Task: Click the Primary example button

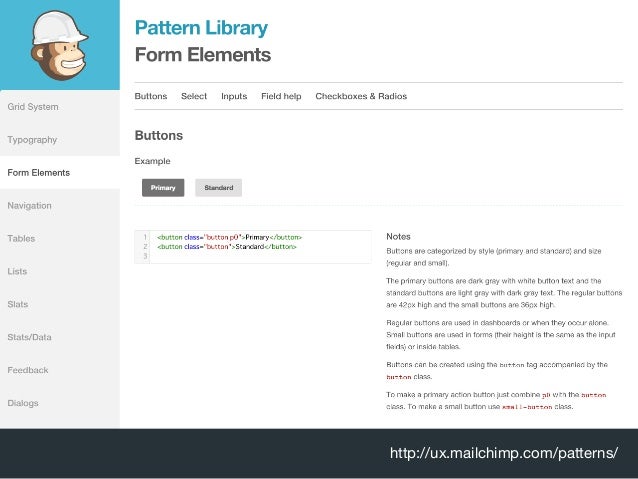Action: coord(163,188)
